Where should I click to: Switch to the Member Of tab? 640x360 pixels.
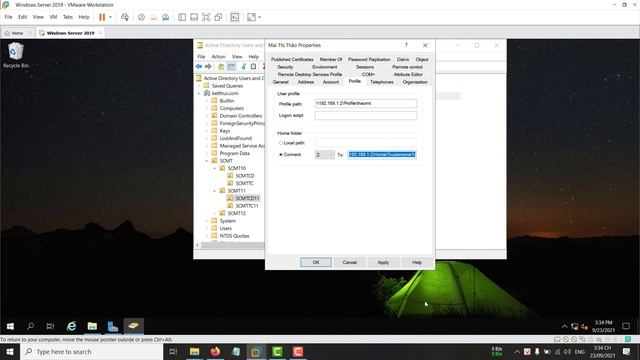click(331, 59)
